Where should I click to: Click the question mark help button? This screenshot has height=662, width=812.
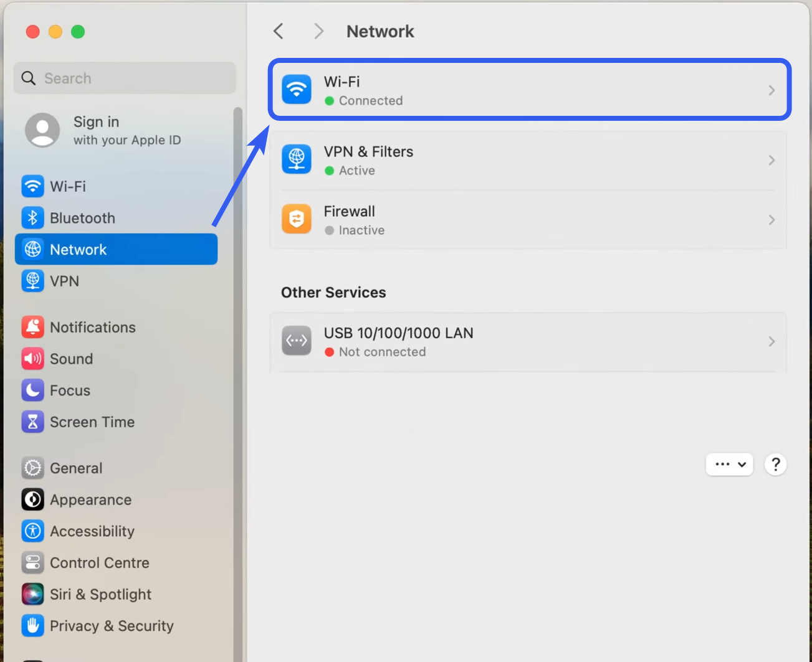(775, 464)
